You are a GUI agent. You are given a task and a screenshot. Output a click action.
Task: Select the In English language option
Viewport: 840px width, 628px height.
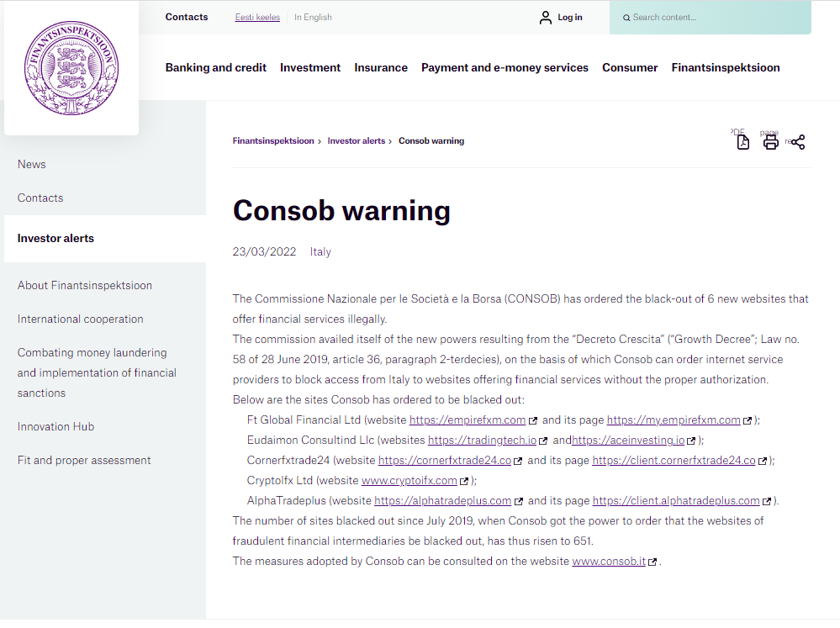313,17
